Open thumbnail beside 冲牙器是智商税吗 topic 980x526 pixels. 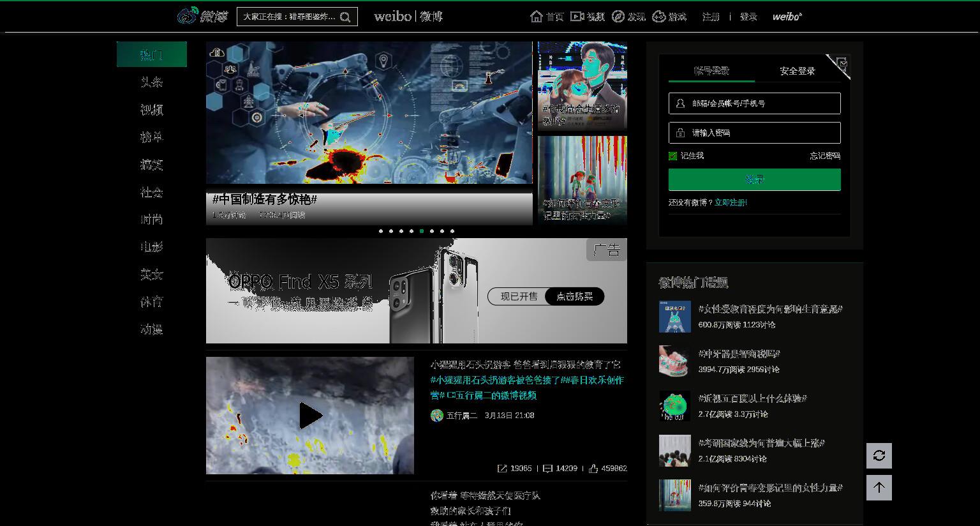[x=675, y=361]
